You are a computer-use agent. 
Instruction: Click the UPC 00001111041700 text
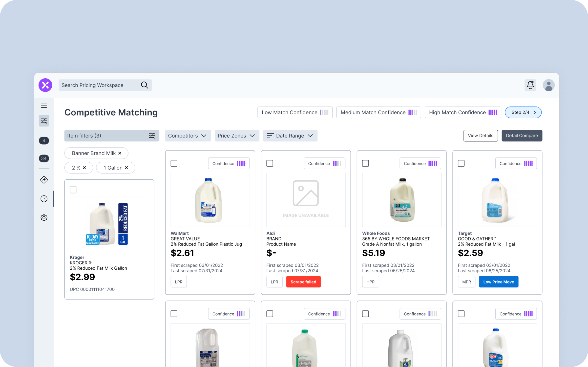click(x=92, y=289)
